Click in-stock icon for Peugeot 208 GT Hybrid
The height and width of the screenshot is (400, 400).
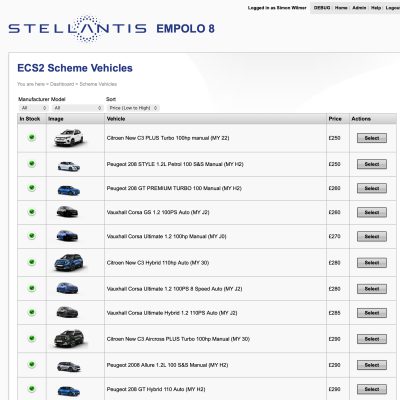pyautogui.click(x=32, y=388)
